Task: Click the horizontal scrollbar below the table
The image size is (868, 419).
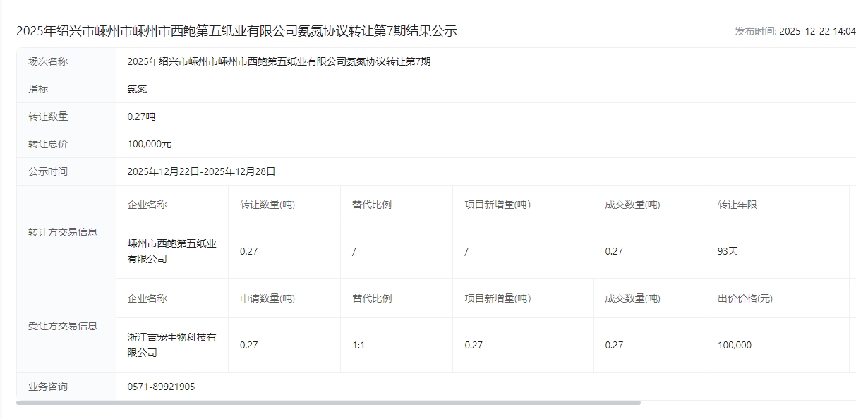Action: [x=328, y=403]
